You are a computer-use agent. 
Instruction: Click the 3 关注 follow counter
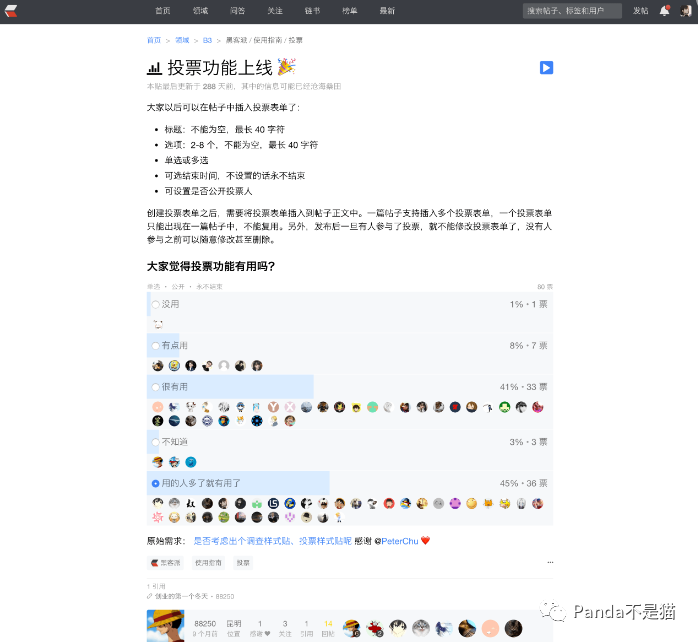[x=285, y=628]
